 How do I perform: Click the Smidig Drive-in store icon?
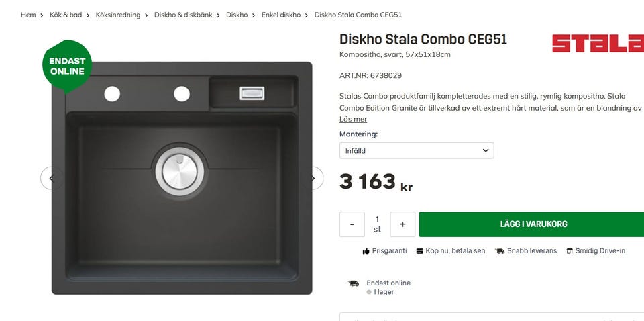pyautogui.click(x=570, y=251)
